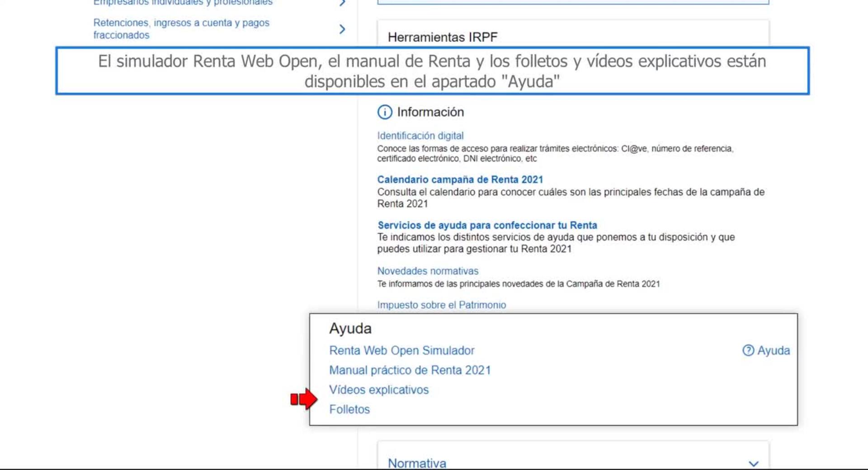Screen dimensions: 868x470
Task: Click chevron beside Empresarios individuales y profesionales
Action: 342,3
